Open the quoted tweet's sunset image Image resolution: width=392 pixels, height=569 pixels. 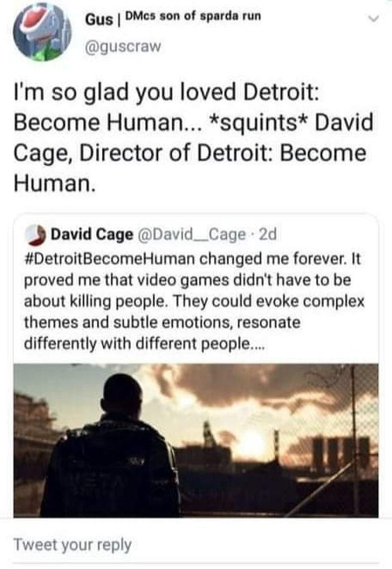click(196, 440)
